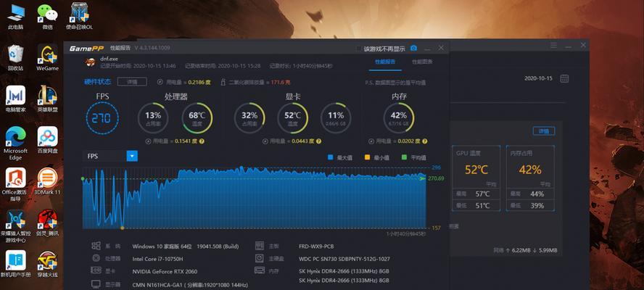Tick the 该游戏不再显示 checkbox

pos(358,49)
